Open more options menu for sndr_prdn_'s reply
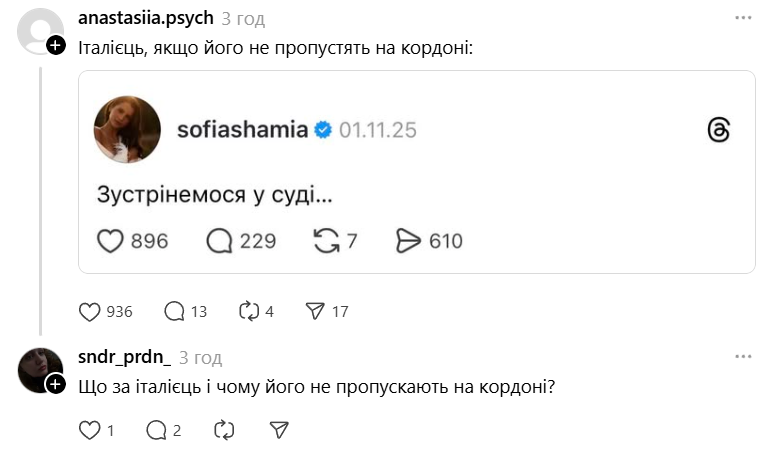773x450 pixels. (743, 357)
